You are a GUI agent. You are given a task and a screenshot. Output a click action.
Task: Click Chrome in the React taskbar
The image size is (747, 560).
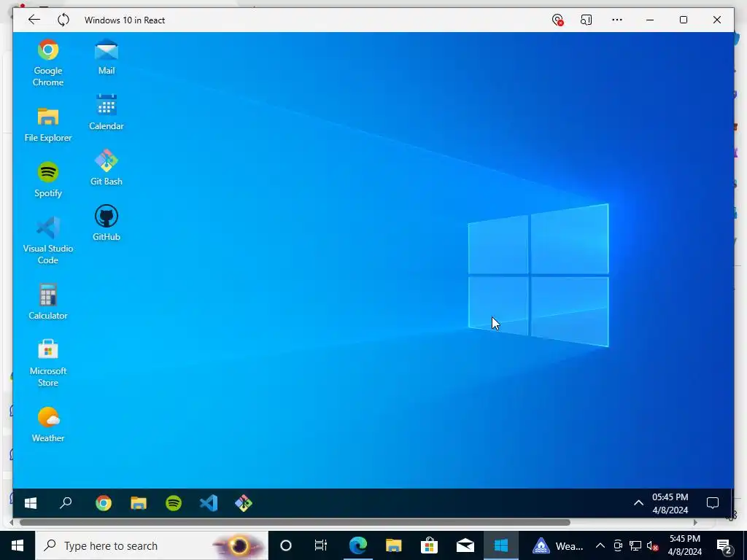point(104,503)
